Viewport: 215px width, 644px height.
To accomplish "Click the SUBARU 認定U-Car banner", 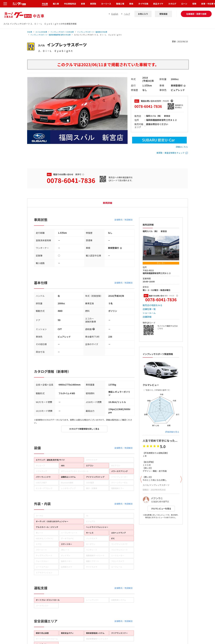I will pyautogui.click(x=159, y=140).
